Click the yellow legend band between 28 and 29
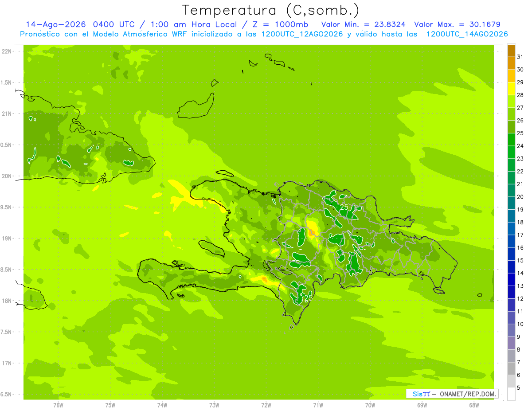This screenshot has height=411, width=532. (x=511, y=89)
